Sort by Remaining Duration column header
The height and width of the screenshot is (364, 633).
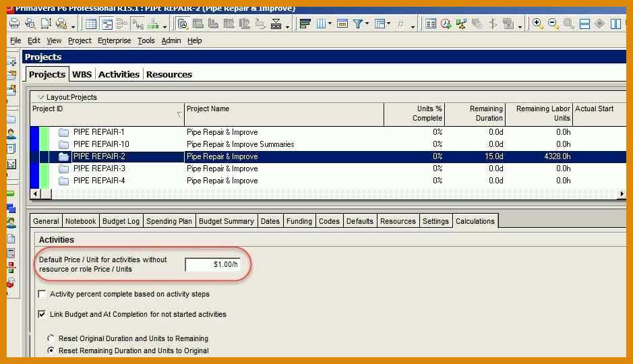475,114
